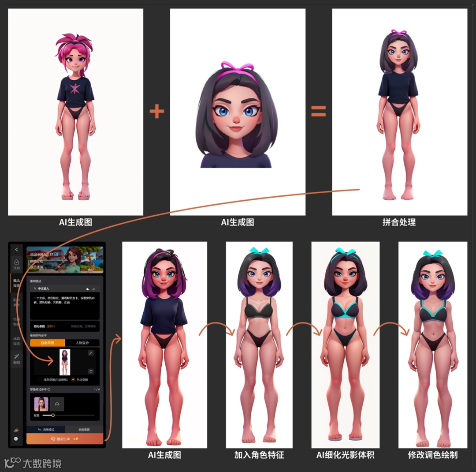This screenshot has height=472, width=476.
Task: Click the 参数重置 reset button
Action: pyautogui.click(x=84, y=430)
